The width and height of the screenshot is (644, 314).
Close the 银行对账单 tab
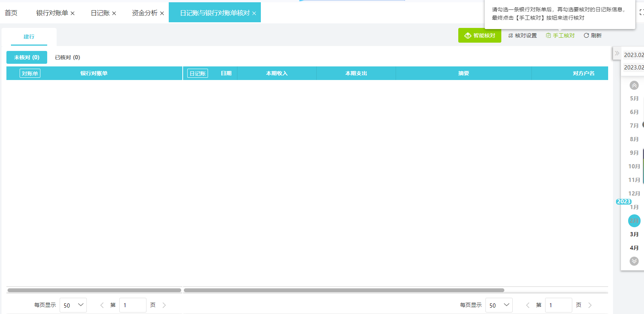pyautogui.click(x=72, y=13)
